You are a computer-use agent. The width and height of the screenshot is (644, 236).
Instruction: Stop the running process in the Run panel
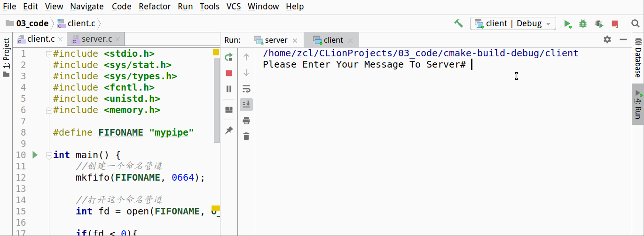click(229, 73)
